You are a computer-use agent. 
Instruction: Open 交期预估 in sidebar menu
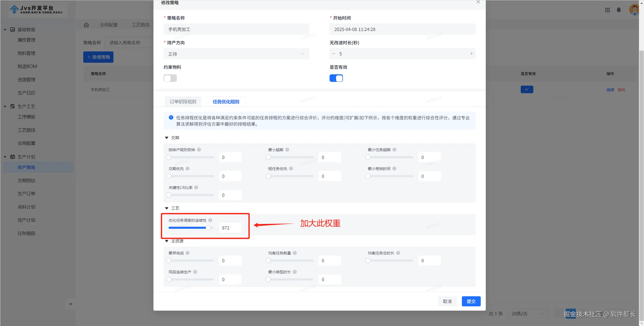click(x=26, y=181)
